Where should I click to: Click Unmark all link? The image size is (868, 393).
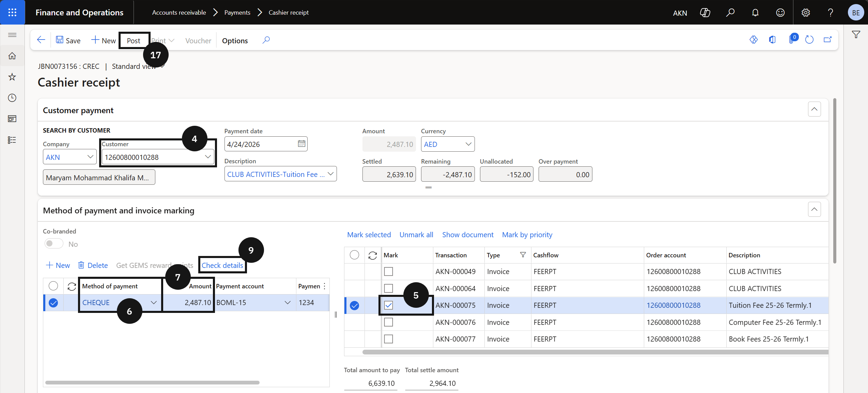416,235
